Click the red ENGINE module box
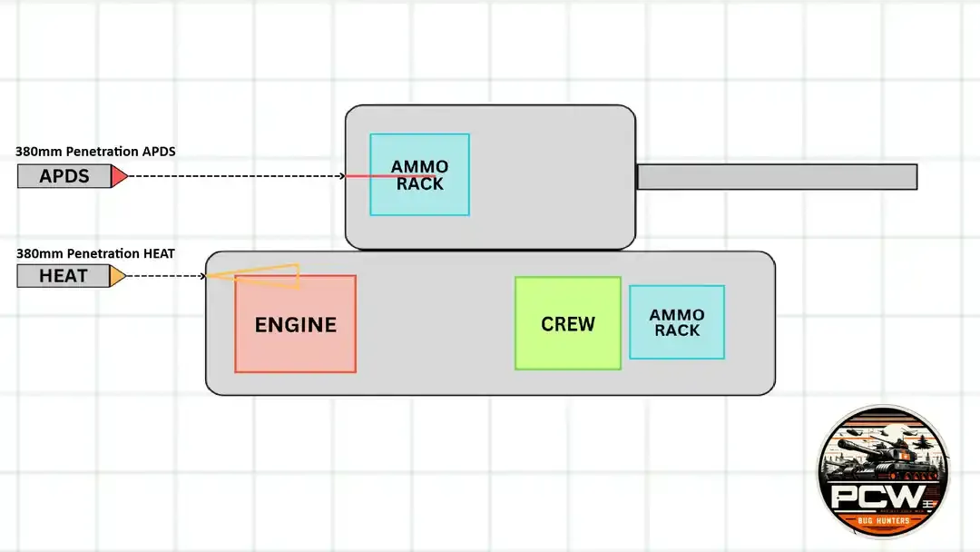The image size is (980, 552). tap(296, 324)
